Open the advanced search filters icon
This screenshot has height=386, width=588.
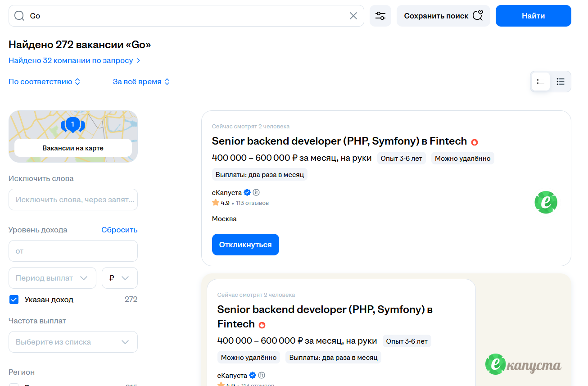click(380, 15)
